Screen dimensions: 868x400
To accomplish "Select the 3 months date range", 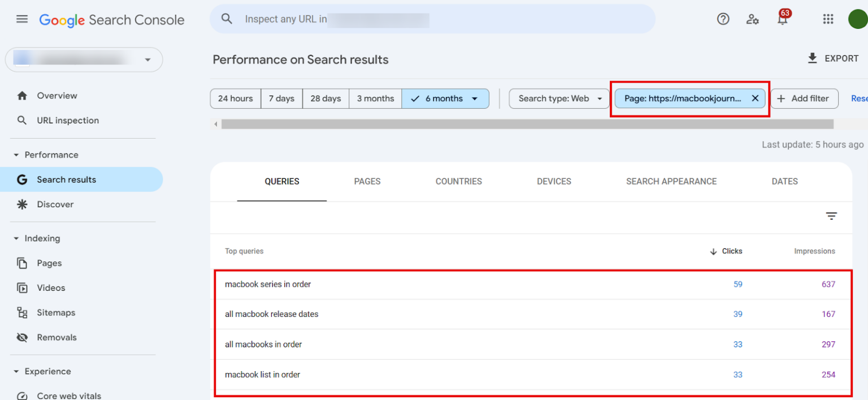I will (375, 98).
